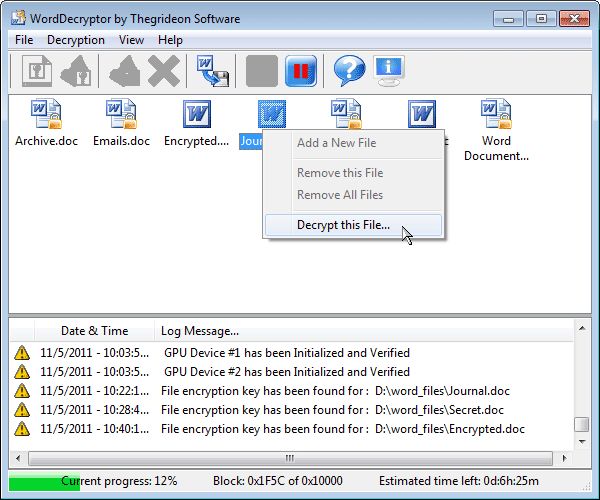Image resolution: width=600 pixels, height=500 pixels.
Task: Click the horizontal scroll right arrow
Action: tap(564, 458)
